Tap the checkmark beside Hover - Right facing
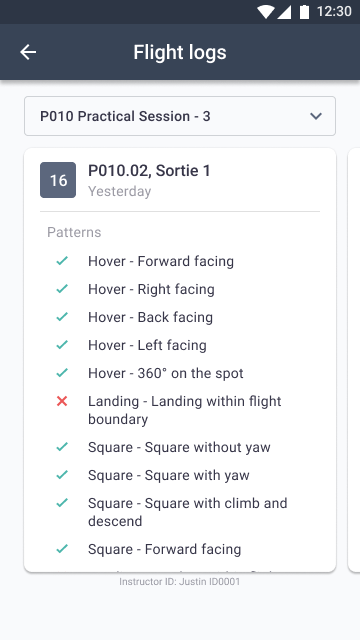Viewport: 360px width, 640px height. [62, 289]
